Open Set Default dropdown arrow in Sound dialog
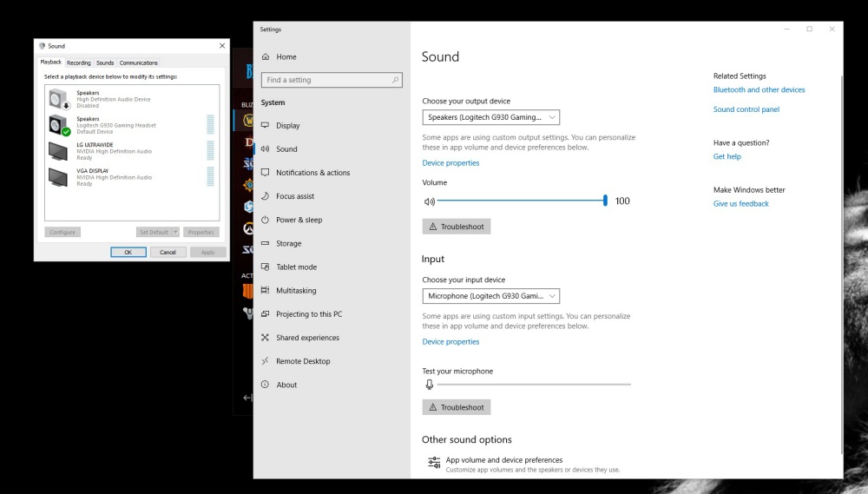The image size is (868, 494). pyautogui.click(x=176, y=232)
